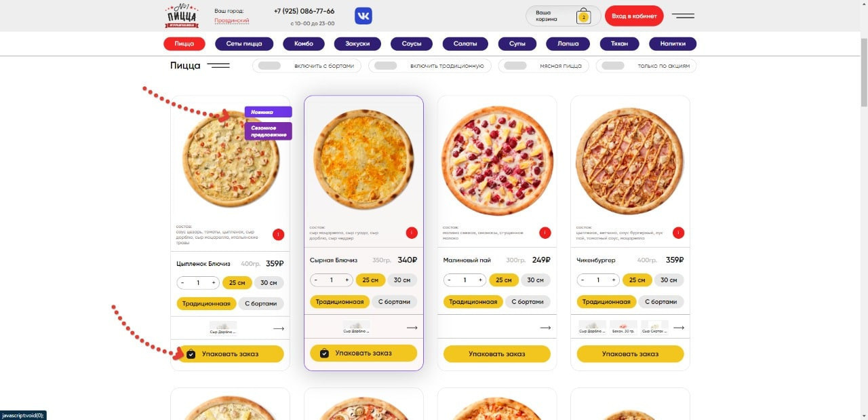Select 30 см size for Сырная Блючиз

click(x=402, y=280)
